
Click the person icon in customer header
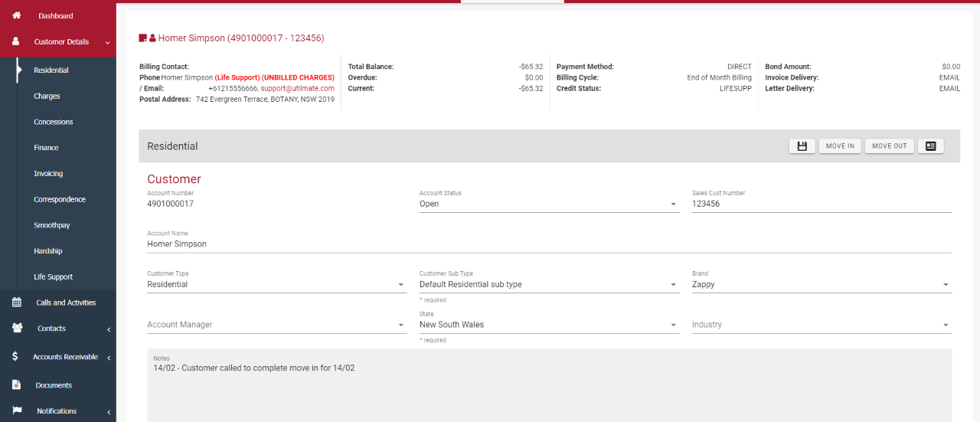[x=152, y=38]
